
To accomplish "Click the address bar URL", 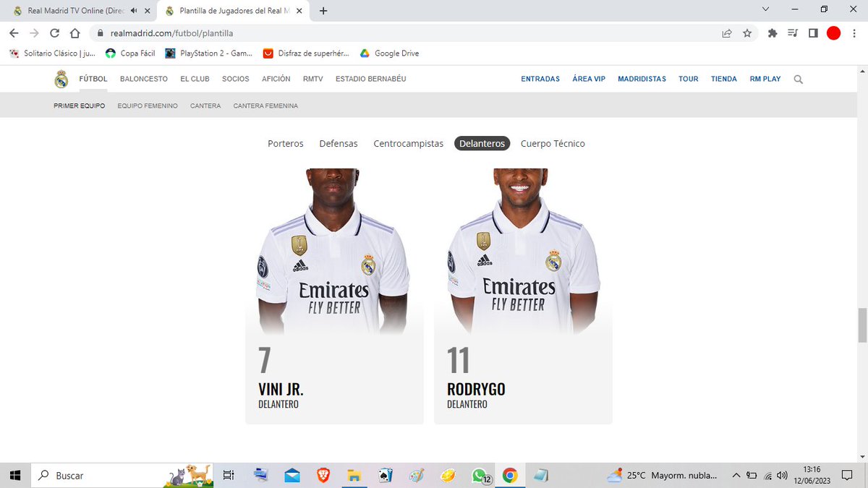I will [x=171, y=33].
